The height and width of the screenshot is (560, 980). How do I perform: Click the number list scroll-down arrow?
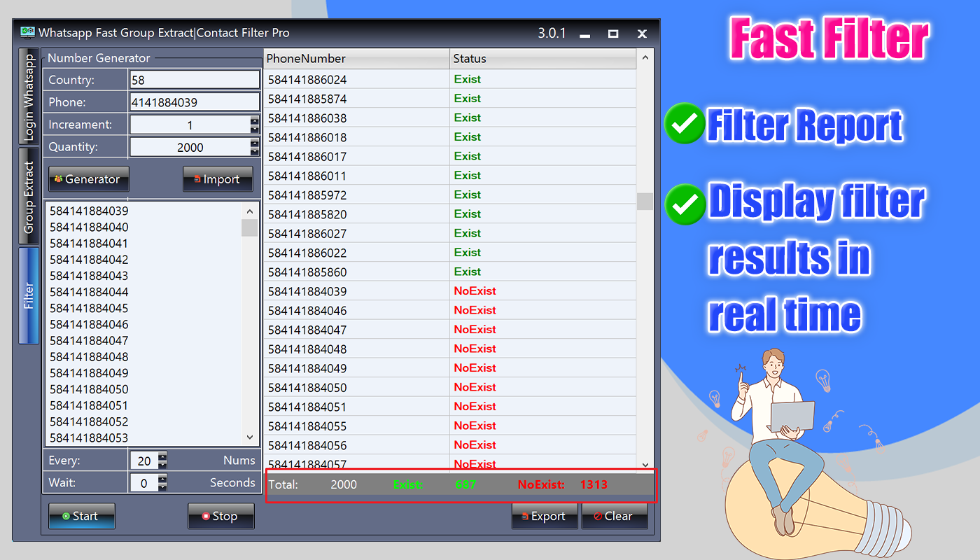click(250, 437)
